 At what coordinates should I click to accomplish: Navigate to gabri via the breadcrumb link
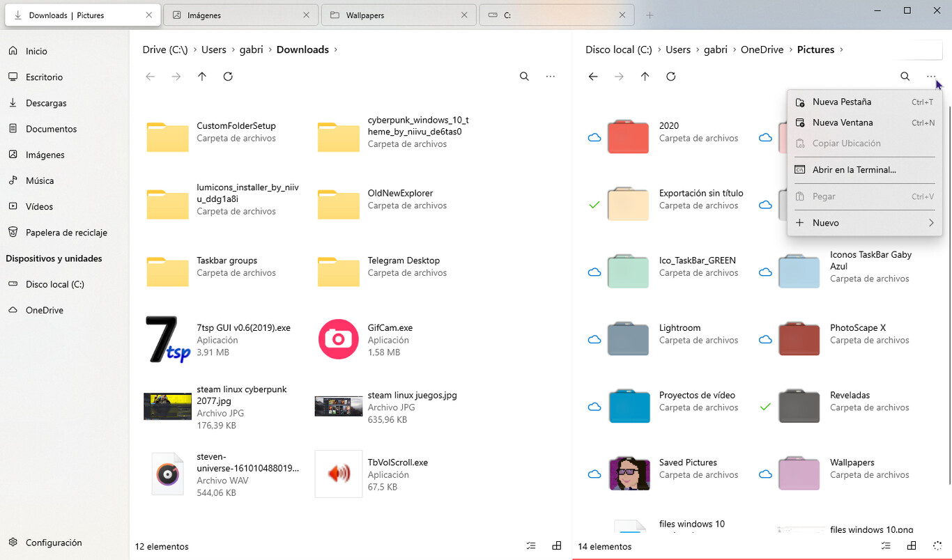pos(251,49)
